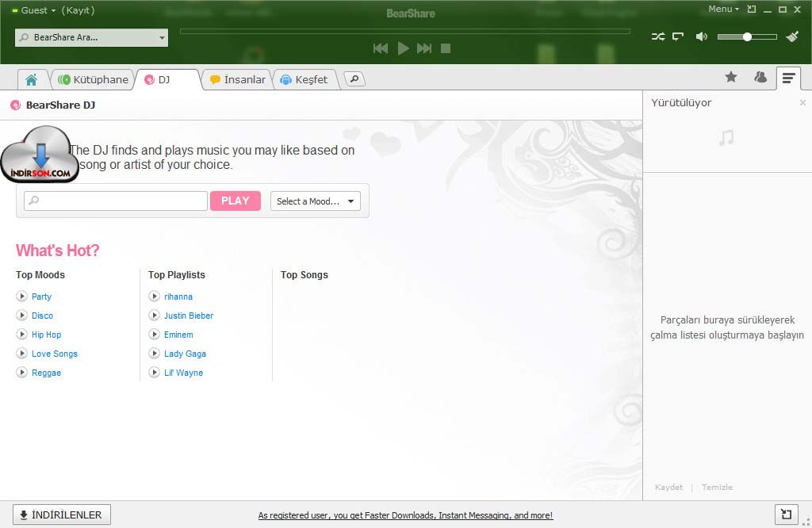Go to the Keşfet tab

click(x=304, y=80)
